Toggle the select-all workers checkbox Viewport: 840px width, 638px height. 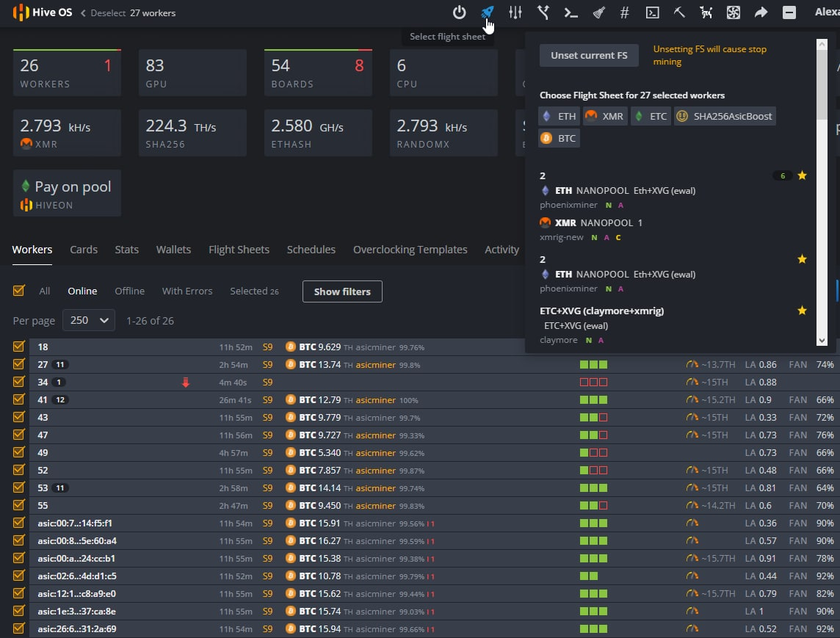coord(19,290)
